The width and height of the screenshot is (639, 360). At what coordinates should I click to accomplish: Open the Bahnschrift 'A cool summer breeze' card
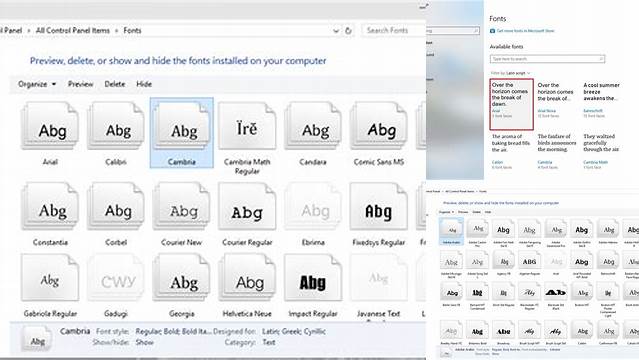(602, 101)
